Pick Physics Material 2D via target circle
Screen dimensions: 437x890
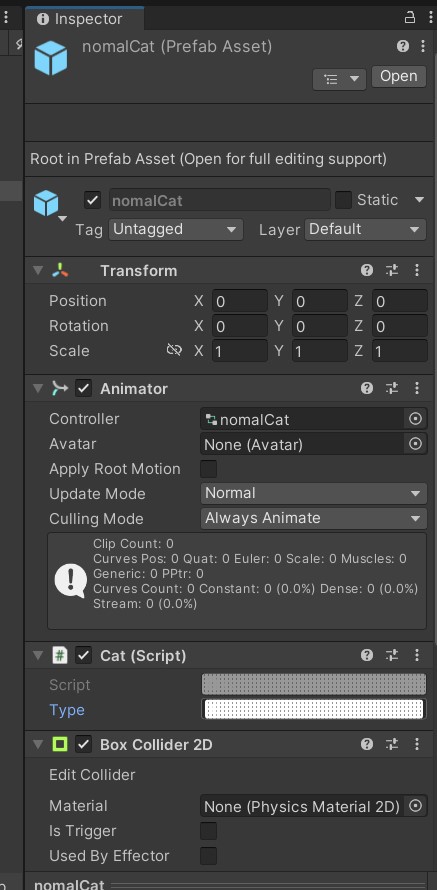tap(415, 806)
